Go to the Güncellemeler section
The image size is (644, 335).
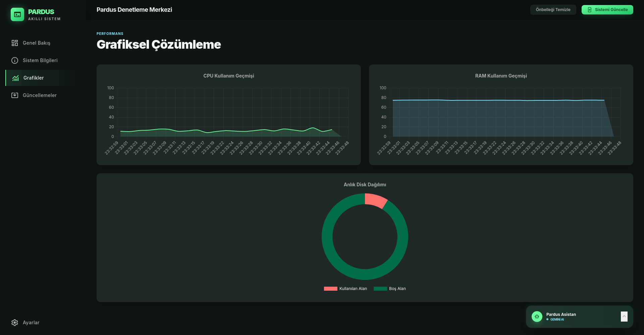click(40, 95)
